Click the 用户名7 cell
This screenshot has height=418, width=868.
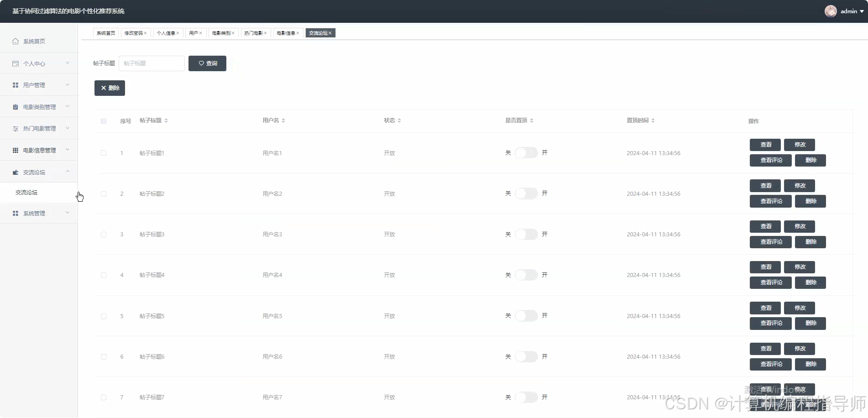(272, 397)
